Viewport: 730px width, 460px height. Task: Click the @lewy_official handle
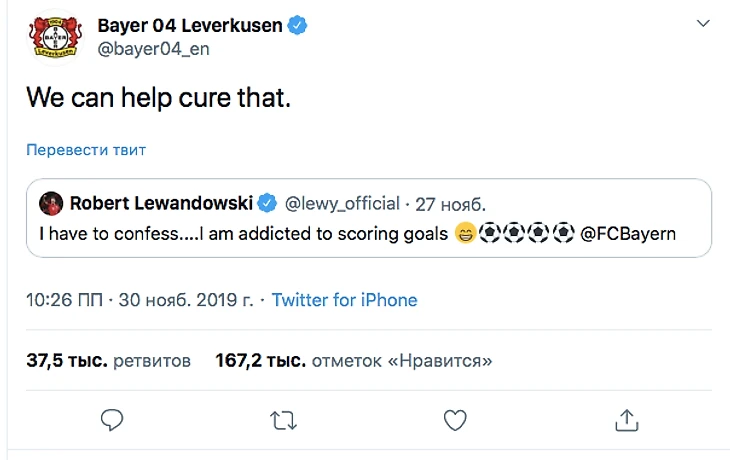343,204
